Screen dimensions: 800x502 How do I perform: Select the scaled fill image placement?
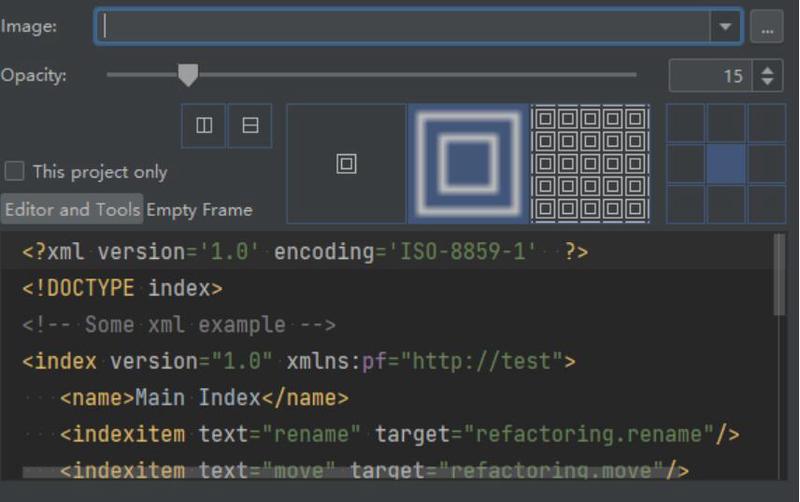tap(468, 163)
